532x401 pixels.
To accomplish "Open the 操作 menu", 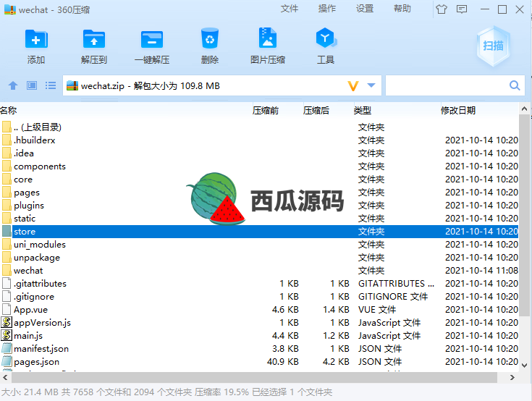I will point(327,9).
